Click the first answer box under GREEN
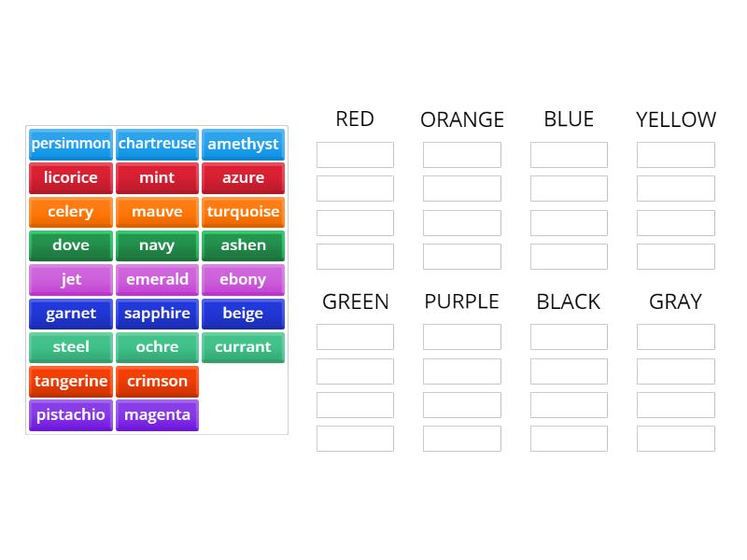 [x=355, y=337]
